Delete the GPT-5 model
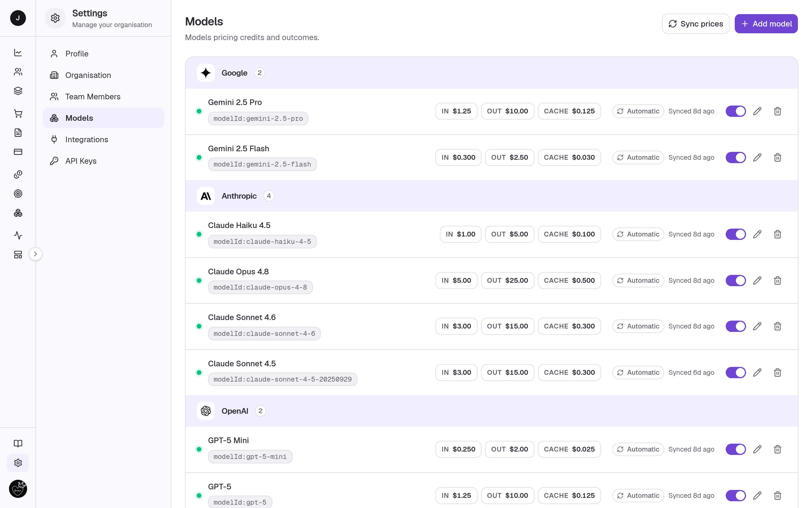The image size is (812, 508). [x=777, y=496]
